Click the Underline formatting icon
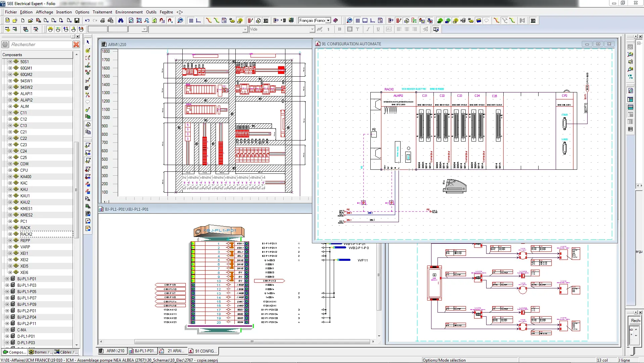Screen dimensions: 644x363 [378, 29]
